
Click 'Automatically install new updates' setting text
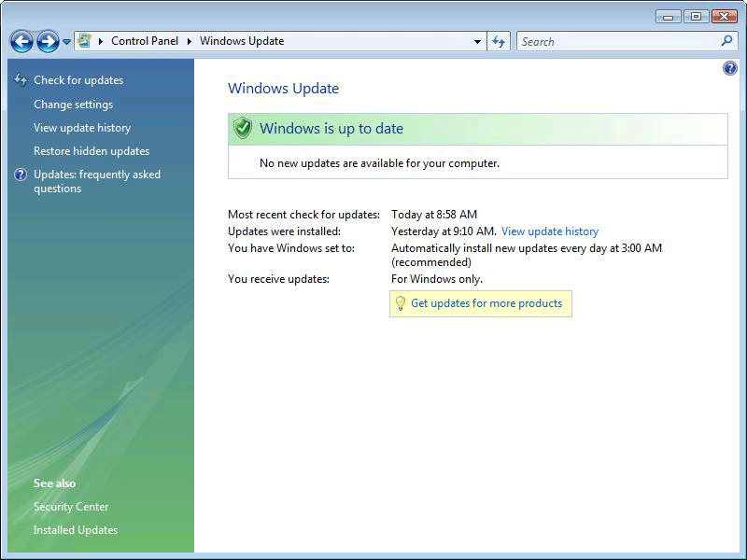tap(527, 255)
